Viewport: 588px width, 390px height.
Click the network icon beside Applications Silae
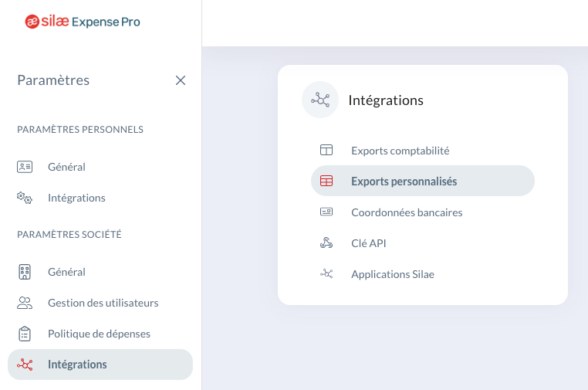pos(326,274)
